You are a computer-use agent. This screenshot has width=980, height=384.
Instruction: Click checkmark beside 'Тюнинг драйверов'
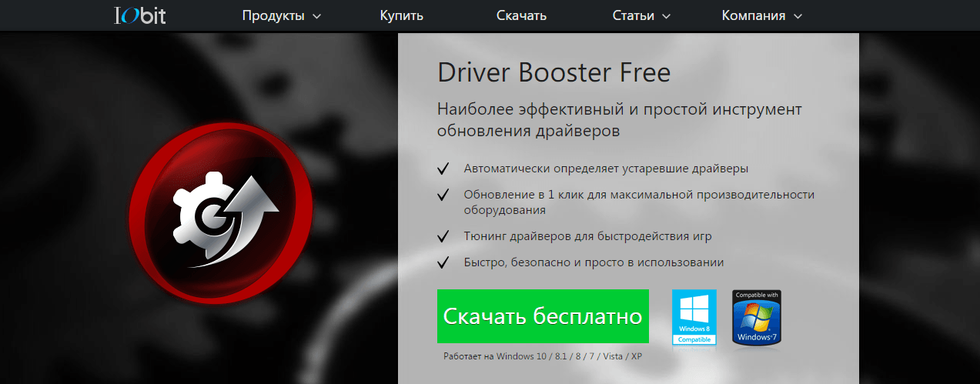point(443,235)
